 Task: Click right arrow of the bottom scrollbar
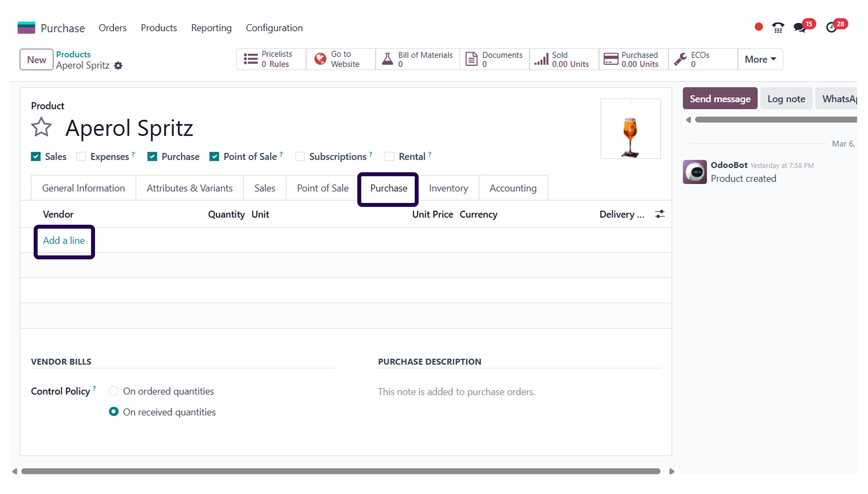click(x=671, y=471)
